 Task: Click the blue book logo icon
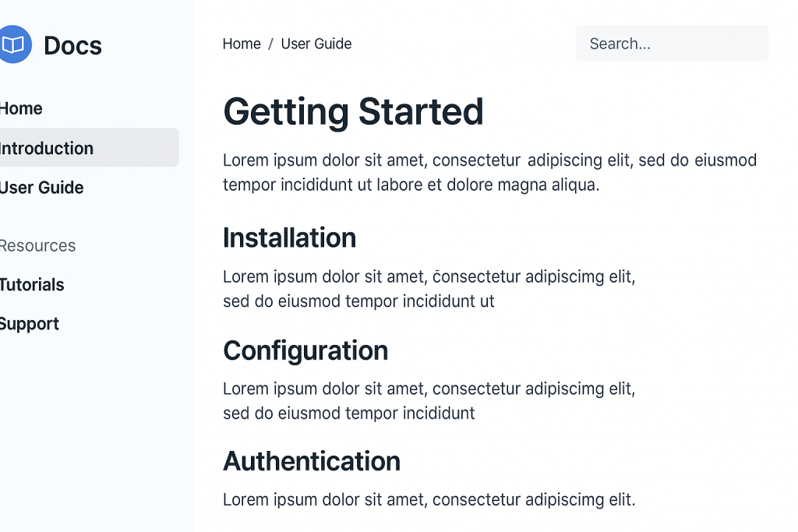(14, 44)
